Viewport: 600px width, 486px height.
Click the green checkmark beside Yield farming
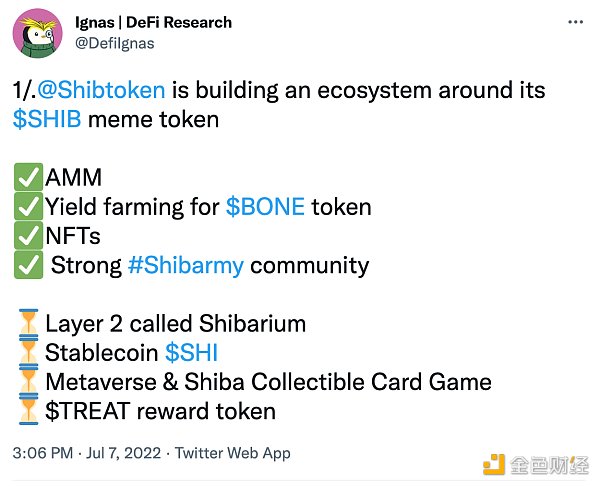point(28,207)
